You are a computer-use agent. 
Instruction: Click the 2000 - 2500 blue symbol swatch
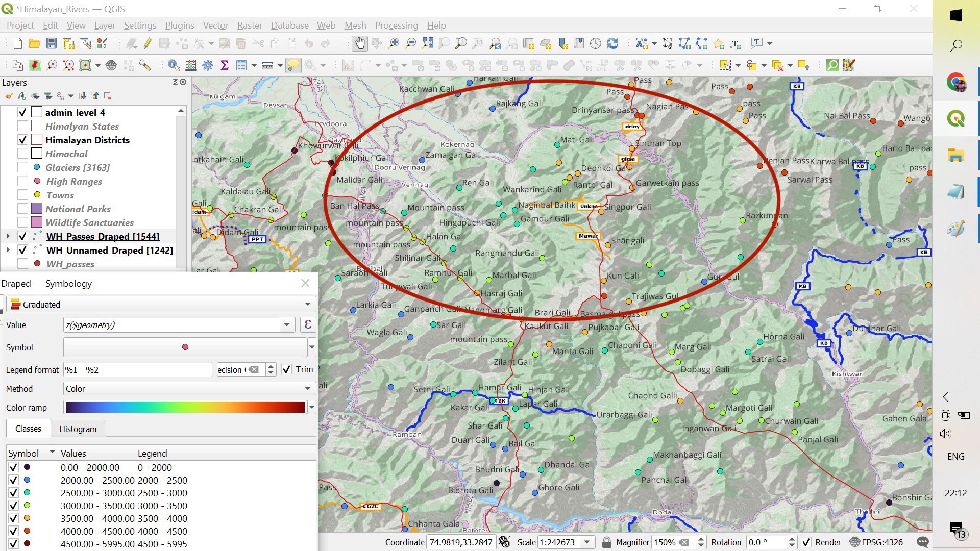[x=27, y=480]
